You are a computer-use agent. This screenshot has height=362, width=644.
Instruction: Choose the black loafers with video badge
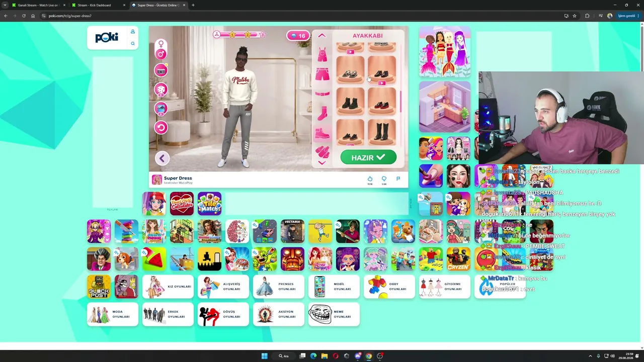point(381,70)
